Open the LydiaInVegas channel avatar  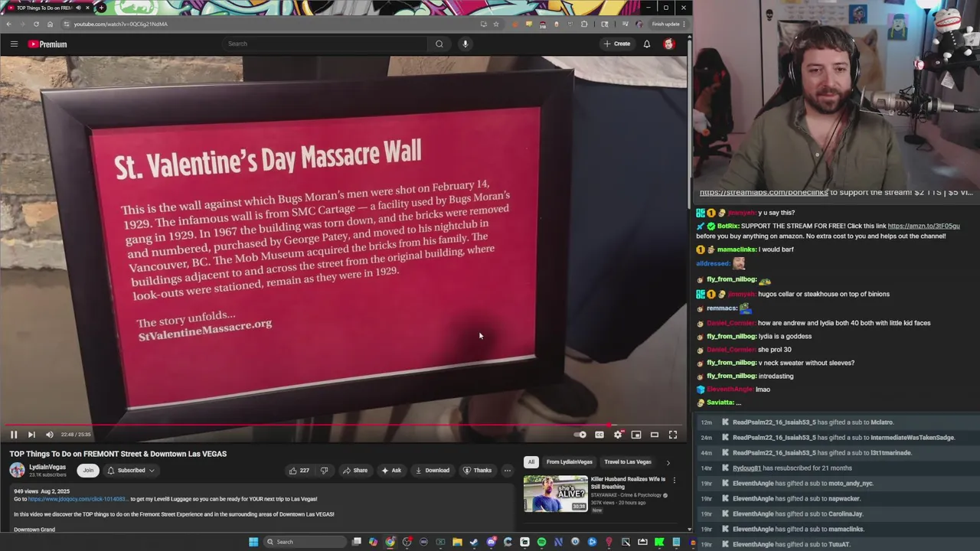pyautogui.click(x=17, y=471)
